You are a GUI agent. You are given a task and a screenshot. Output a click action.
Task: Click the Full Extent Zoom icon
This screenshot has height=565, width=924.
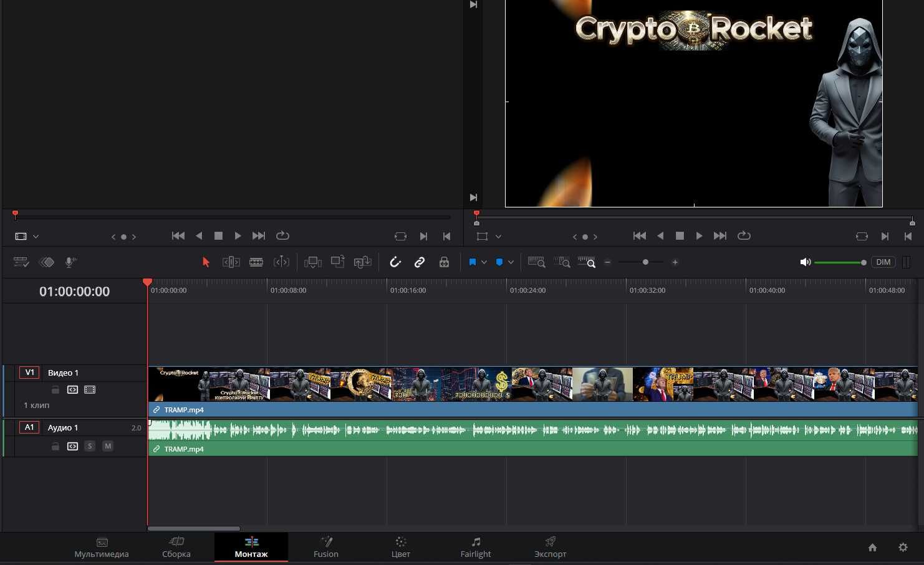pyautogui.click(x=537, y=262)
